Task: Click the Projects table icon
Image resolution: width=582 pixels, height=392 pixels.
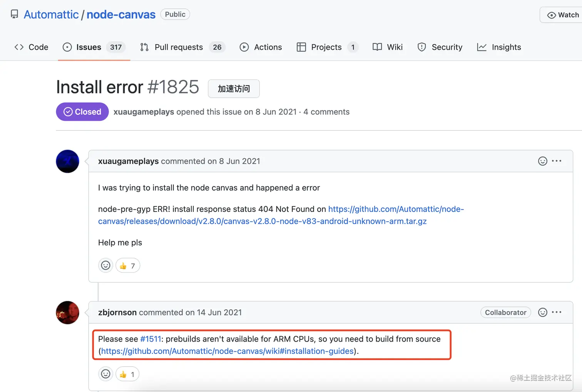Action: (301, 47)
